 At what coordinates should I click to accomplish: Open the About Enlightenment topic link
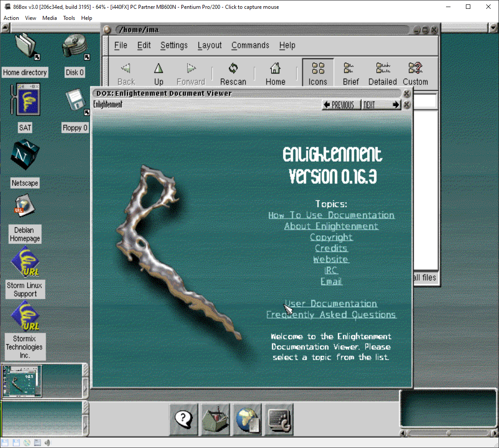coord(331,226)
